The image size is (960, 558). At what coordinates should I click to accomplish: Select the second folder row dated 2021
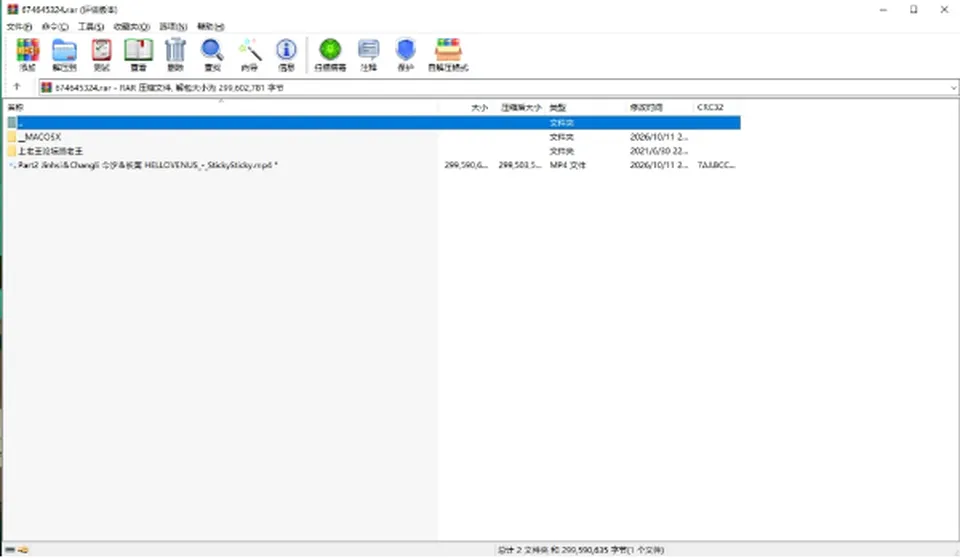(x=373, y=151)
